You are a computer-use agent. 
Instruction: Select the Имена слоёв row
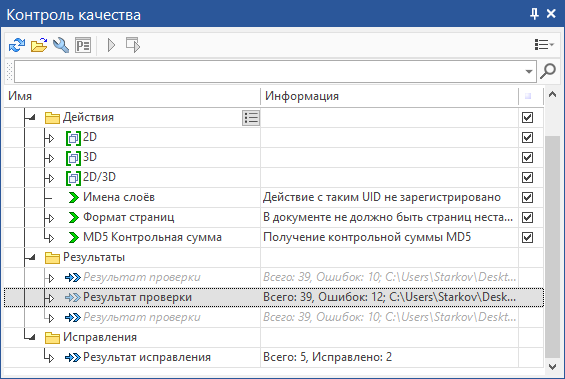(x=274, y=197)
